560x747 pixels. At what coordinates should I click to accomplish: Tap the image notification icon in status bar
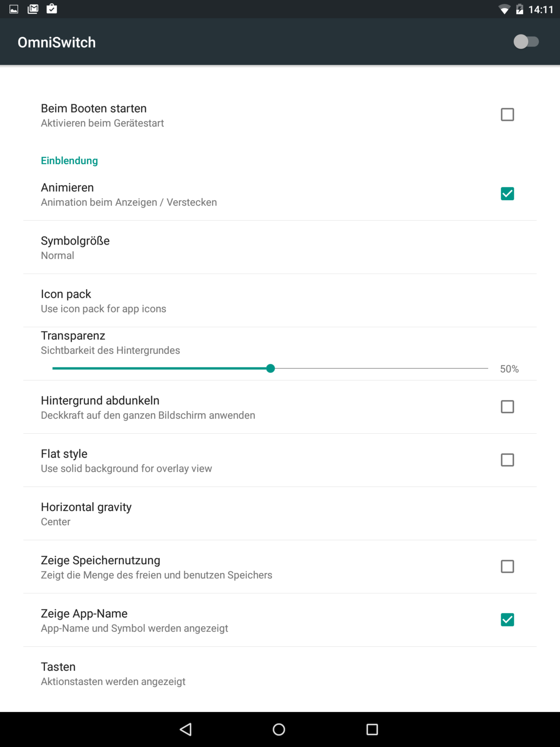click(x=14, y=9)
